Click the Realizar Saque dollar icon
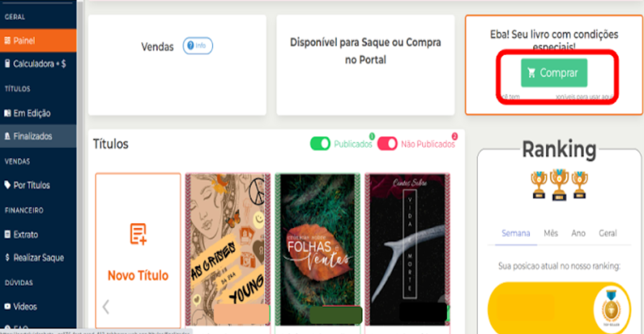Viewport: 644px width, 334px height. [7, 258]
